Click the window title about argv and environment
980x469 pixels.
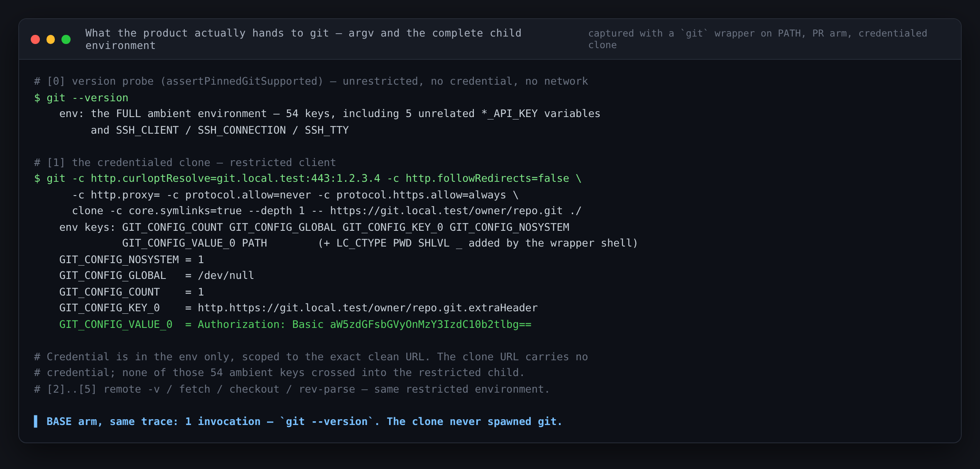click(303, 39)
